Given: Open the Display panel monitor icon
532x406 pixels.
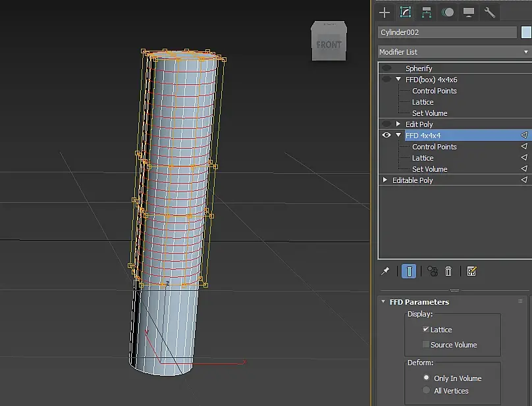Looking at the screenshot, I should click(x=469, y=13).
